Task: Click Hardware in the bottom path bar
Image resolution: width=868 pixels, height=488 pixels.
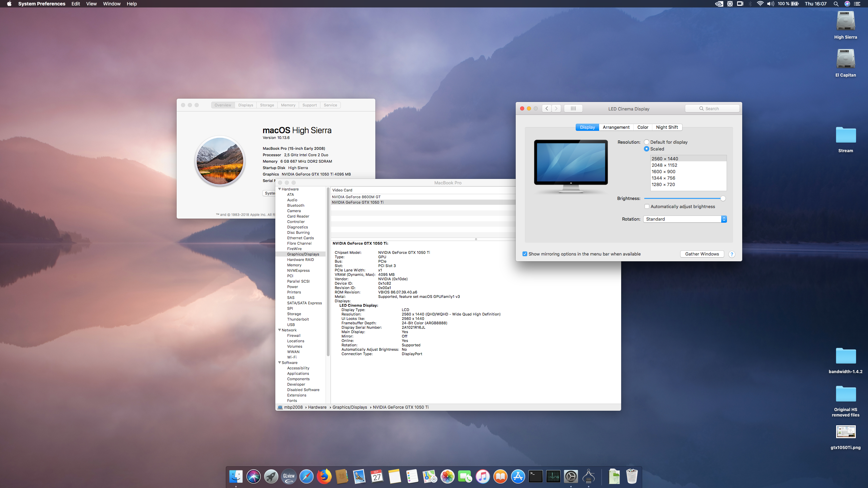Action: point(317,407)
